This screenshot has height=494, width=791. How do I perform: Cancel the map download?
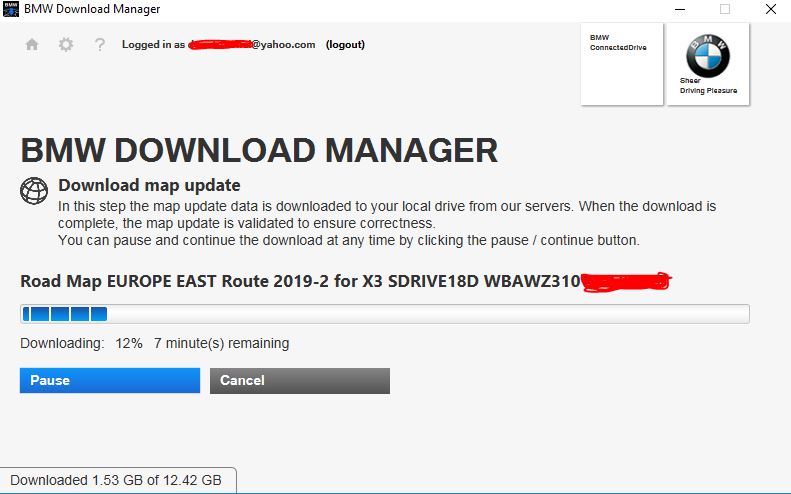point(300,380)
